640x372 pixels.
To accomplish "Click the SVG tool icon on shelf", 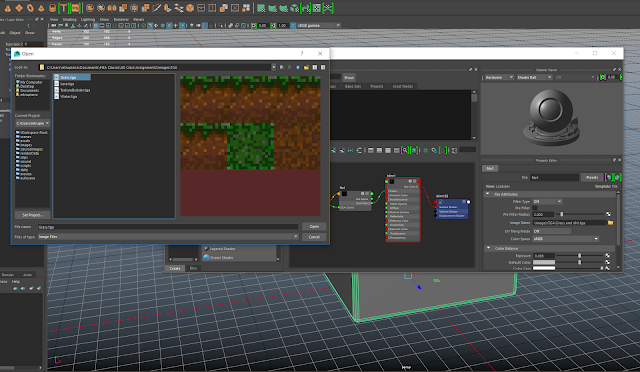I will coord(76,8).
